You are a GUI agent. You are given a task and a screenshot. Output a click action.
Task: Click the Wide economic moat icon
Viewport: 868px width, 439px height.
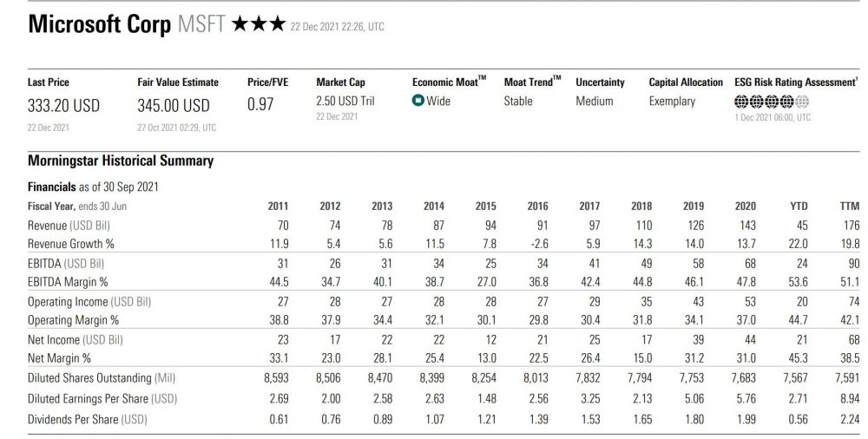tap(418, 102)
